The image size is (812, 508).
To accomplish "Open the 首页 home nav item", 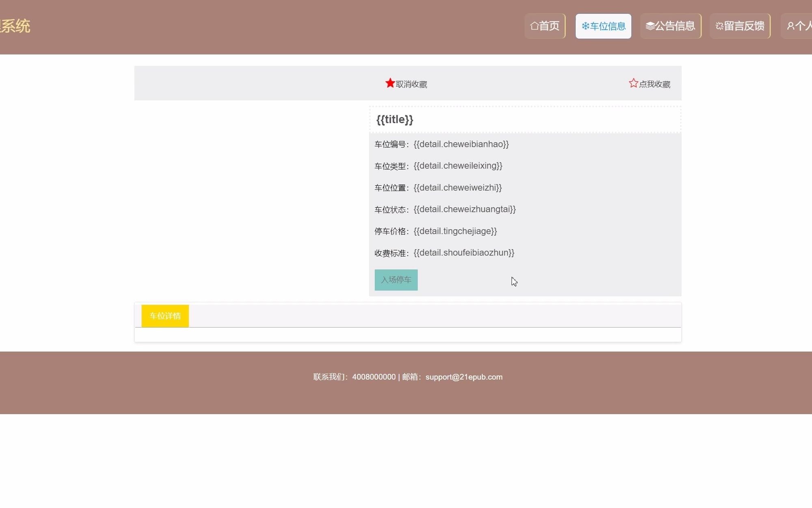I will click(x=545, y=26).
